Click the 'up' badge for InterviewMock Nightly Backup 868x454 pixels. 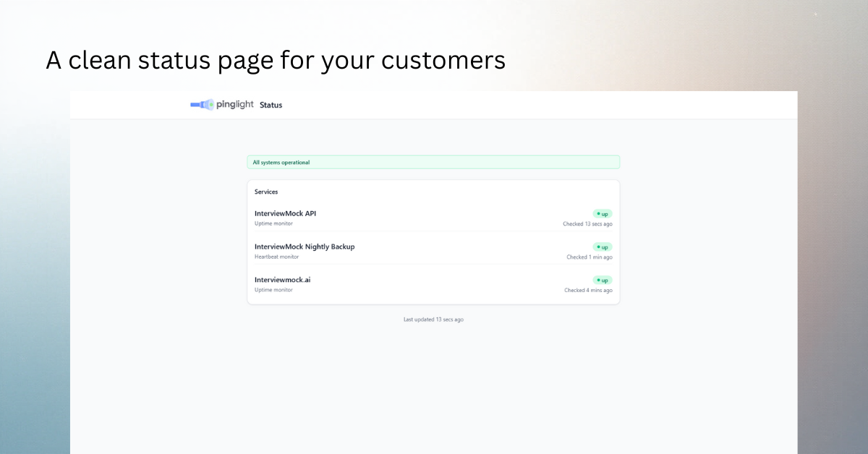[x=603, y=247]
